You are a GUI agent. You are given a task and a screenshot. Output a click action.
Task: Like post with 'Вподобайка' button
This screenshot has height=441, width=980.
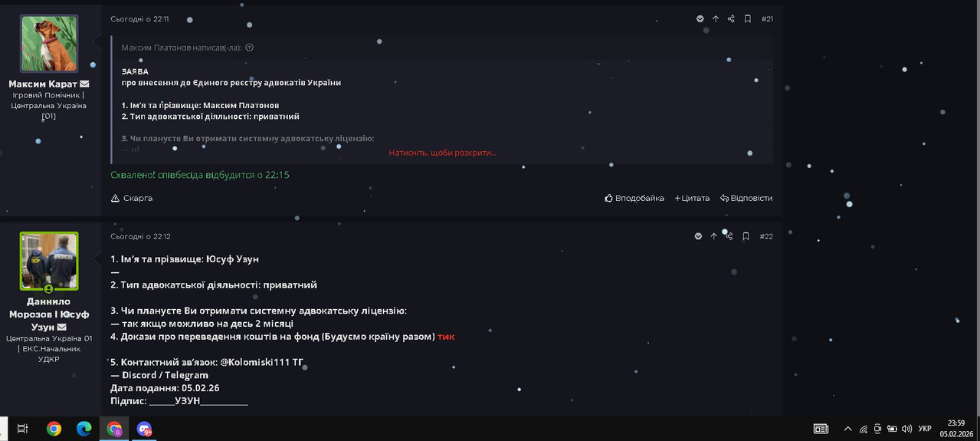[634, 198]
